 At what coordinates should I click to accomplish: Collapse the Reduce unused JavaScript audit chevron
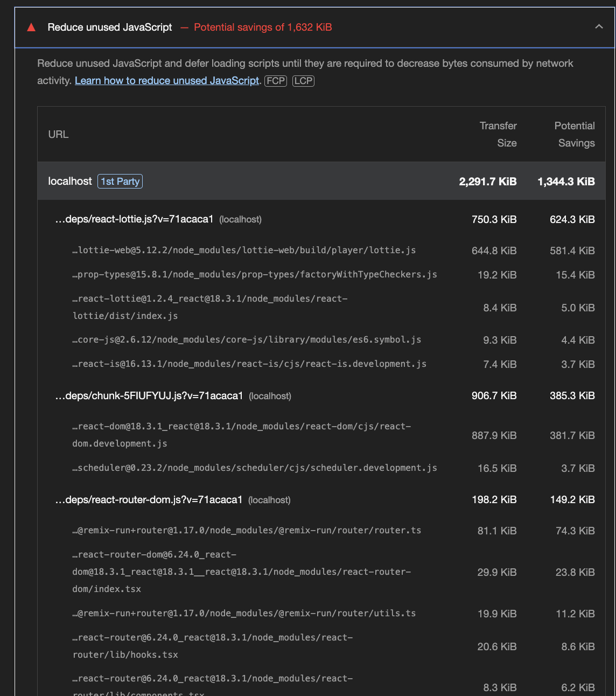pos(598,27)
